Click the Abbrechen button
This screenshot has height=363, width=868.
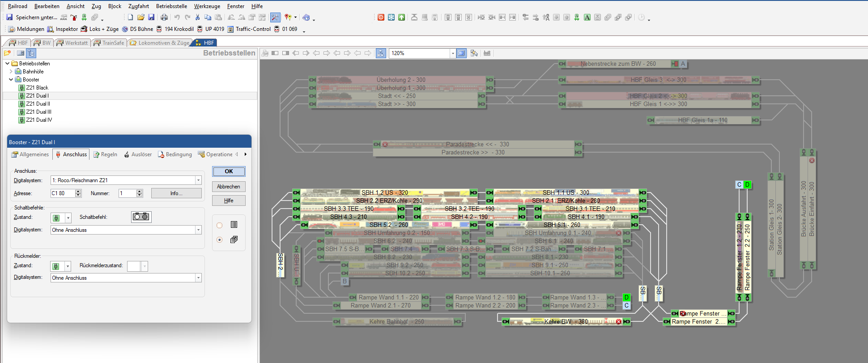pos(228,187)
